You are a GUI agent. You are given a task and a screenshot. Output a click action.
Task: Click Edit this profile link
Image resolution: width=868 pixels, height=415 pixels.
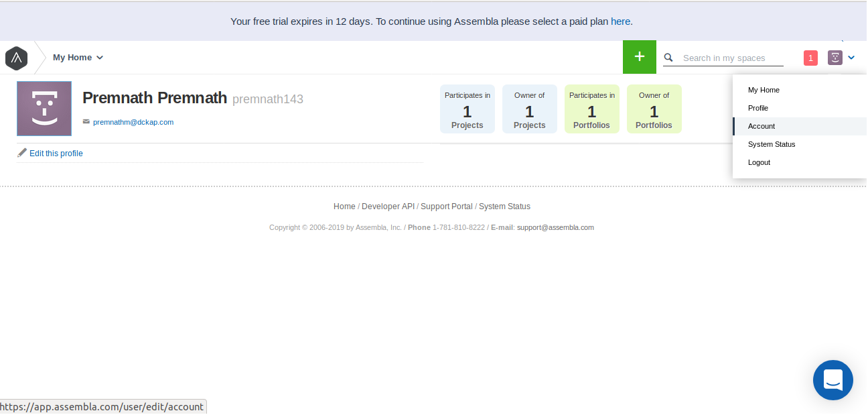(x=56, y=154)
